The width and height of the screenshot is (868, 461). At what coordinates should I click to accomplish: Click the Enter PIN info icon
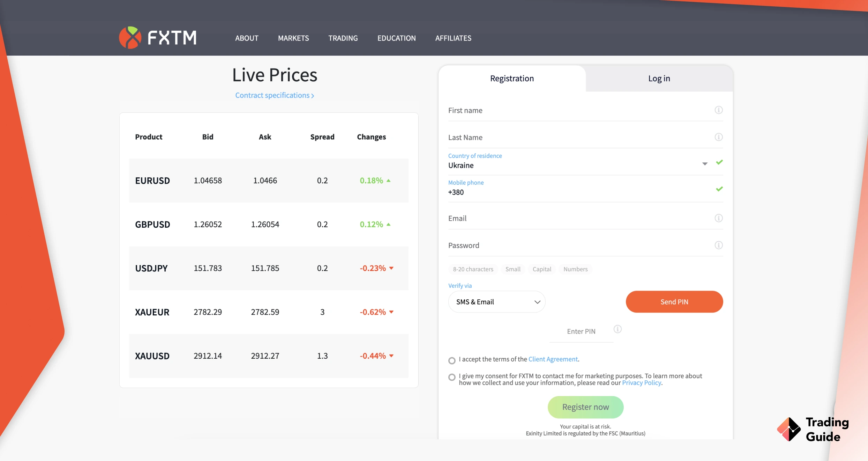click(618, 329)
